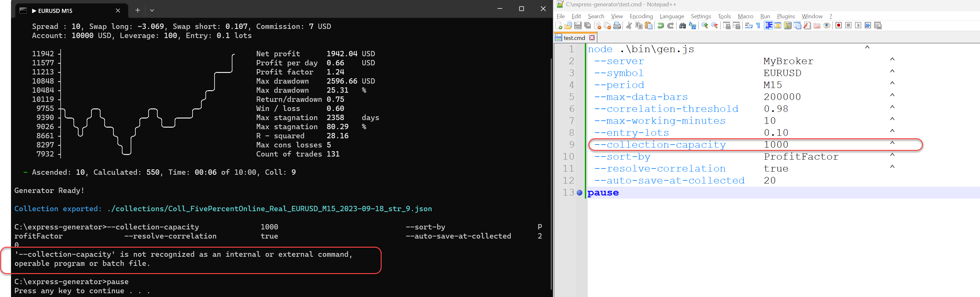Click the Save All toolbar icon
This screenshot has height=297, width=980.
pos(588,25)
